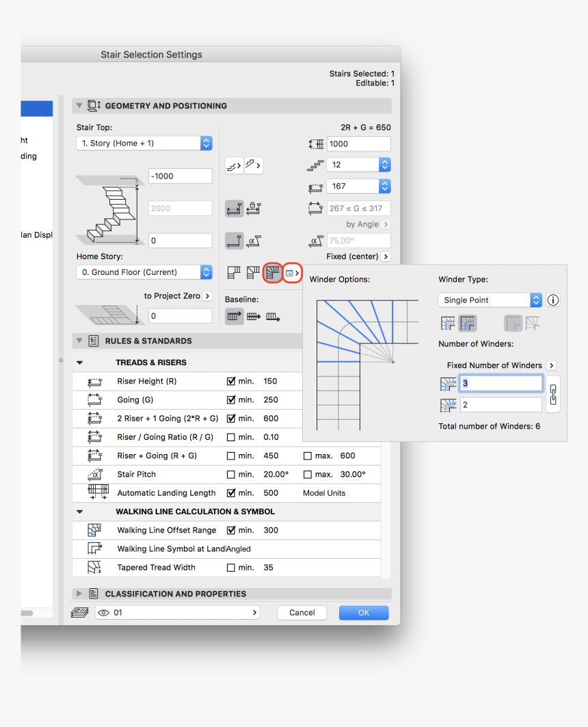
Task: Open the Winder Type Single Point dropdown
Action: click(490, 300)
